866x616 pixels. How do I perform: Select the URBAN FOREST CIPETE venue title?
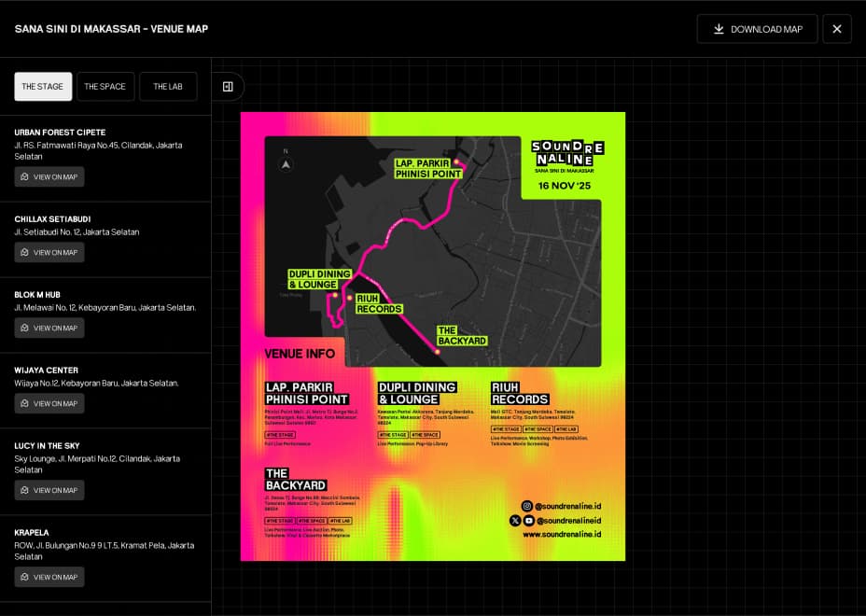pyautogui.click(x=60, y=133)
